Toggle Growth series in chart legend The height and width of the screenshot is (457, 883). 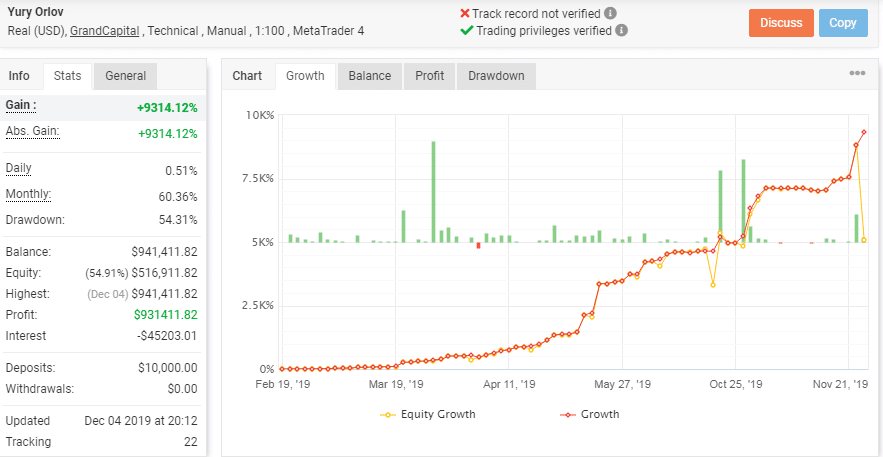[590, 415]
